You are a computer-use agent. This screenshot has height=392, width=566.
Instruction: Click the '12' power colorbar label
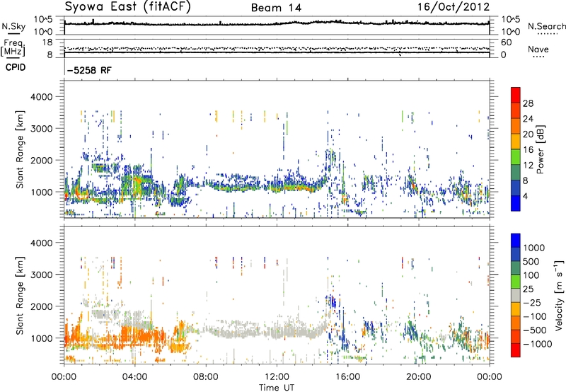pos(528,166)
